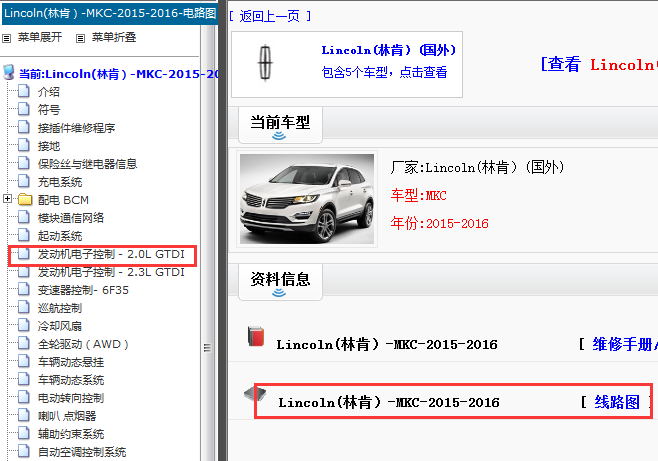Click the red book icon for repair manual
This screenshot has width=658, height=461.
pos(256,336)
